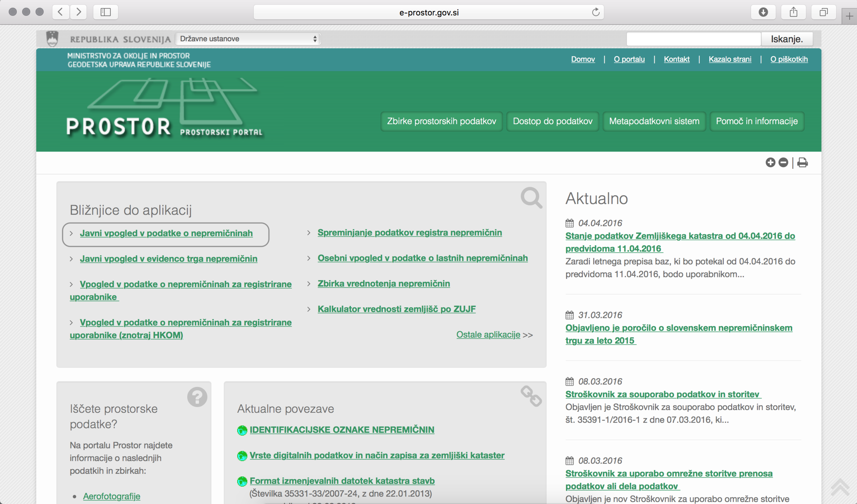Click Safari reload page icon

tap(596, 12)
